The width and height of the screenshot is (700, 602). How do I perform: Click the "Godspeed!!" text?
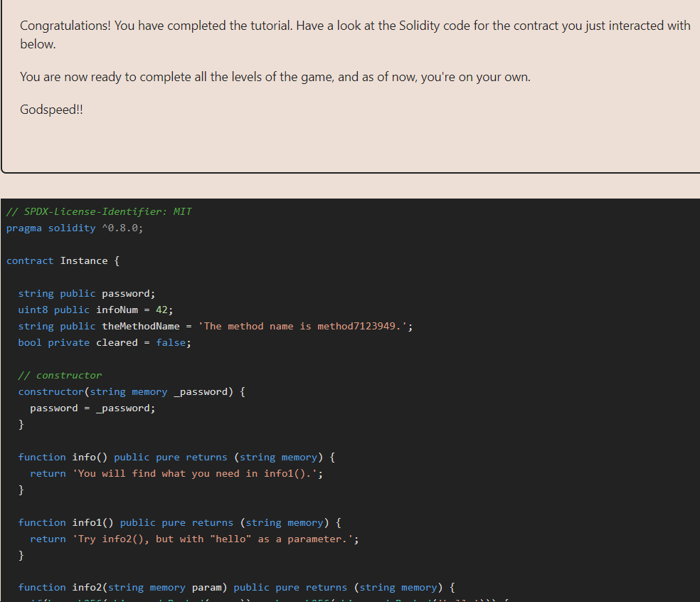pyautogui.click(x=51, y=110)
